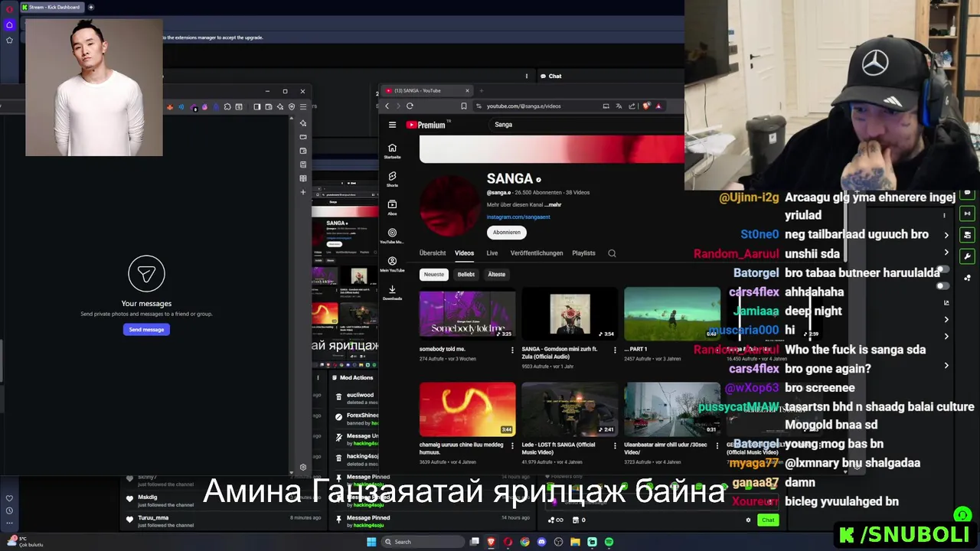This screenshot has width=980, height=551.
Task: Open 'Lede - LOST ft SANGA' video thumbnail
Action: [x=569, y=409]
